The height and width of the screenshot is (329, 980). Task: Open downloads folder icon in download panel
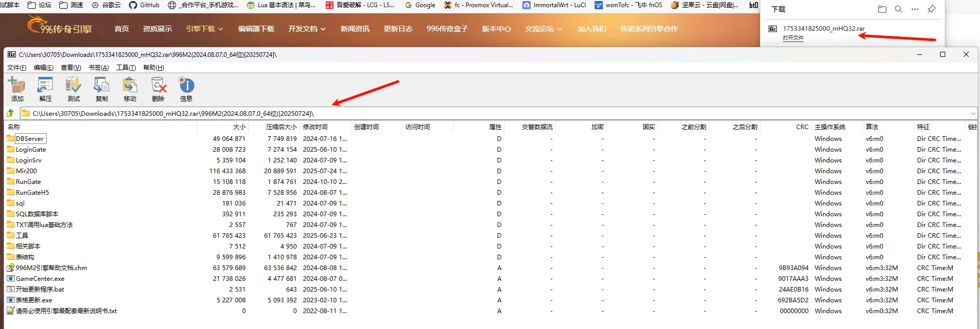[x=882, y=9]
